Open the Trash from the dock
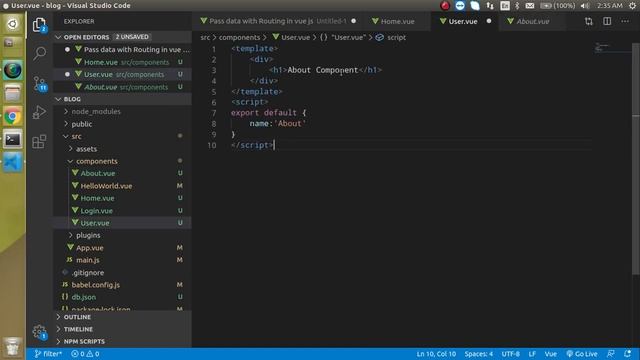640x360 pixels. 13,347
